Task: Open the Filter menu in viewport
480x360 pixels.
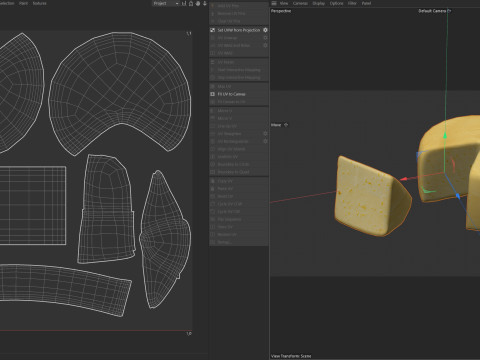Action: coord(352,3)
